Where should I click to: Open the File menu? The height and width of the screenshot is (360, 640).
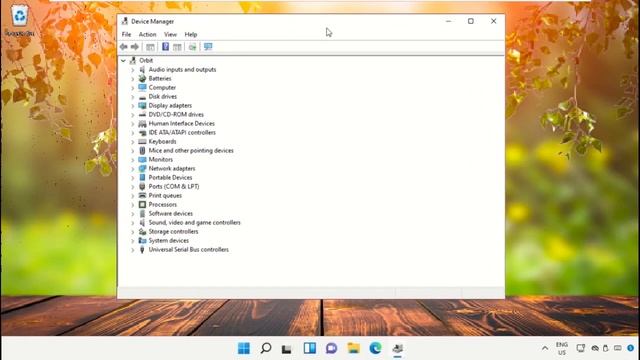coord(127,34)
